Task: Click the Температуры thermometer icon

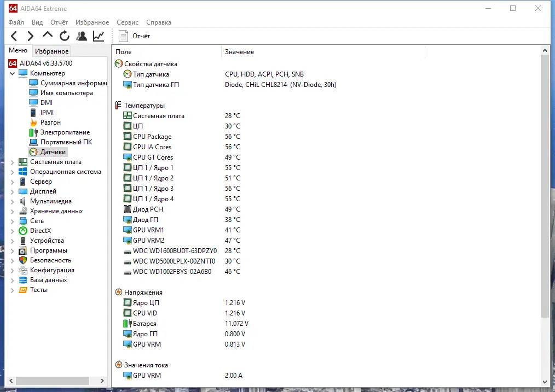Action: 119,106
